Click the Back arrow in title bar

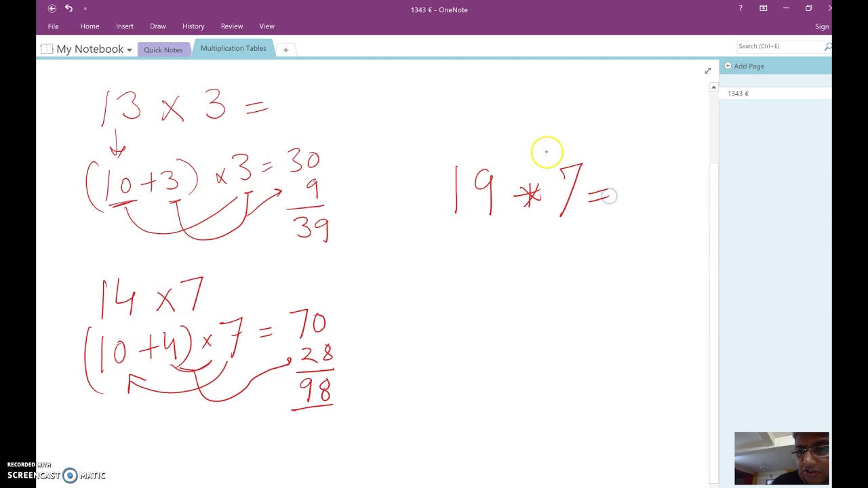tap(52, 9)
